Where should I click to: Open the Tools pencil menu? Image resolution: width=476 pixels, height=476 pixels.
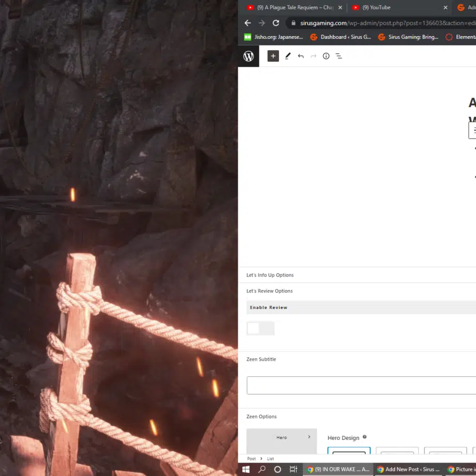click(x=287, y=56)
